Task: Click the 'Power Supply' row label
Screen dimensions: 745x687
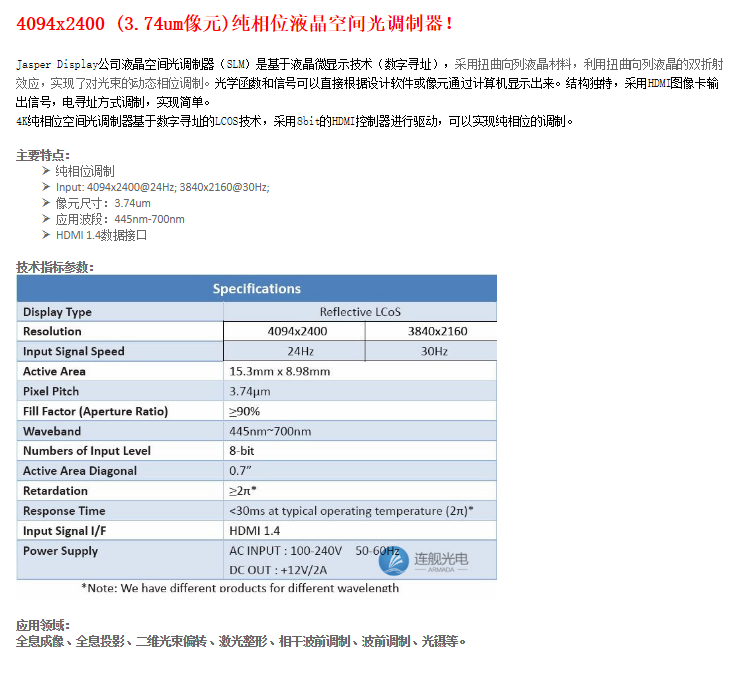Action: point(60,551)
